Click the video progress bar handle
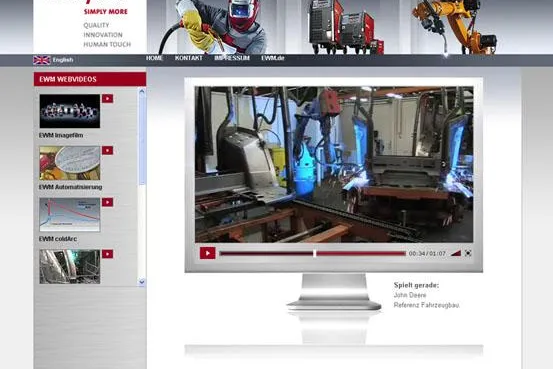 pyautogui.click(x=315, y=253)
